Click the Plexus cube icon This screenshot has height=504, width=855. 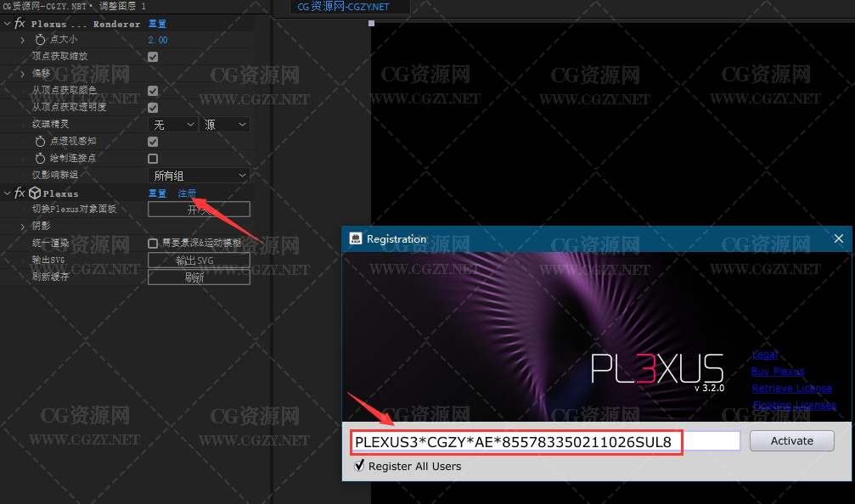[35, 193]
